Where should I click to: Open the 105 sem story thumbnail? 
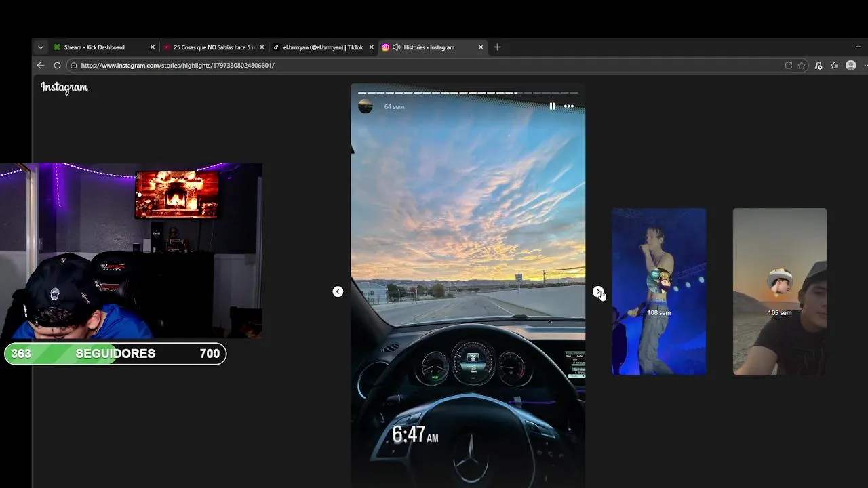click(x=780, y=291)
